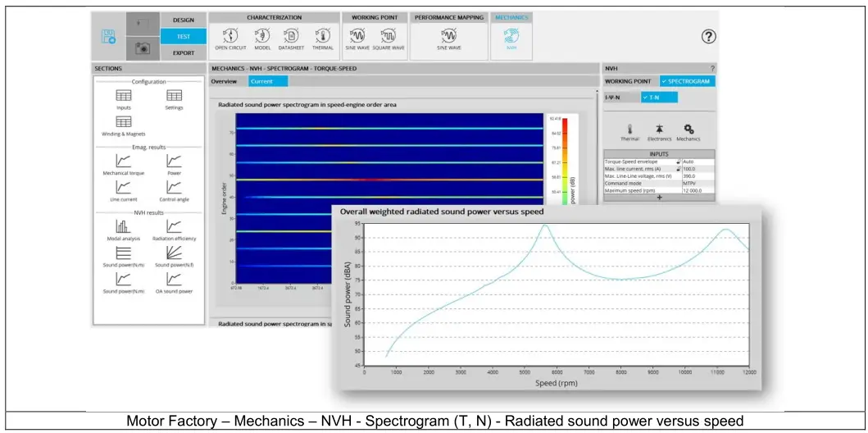Show the Power result curve
Viewport: 868px width, 433px height.
pos(174,165)
